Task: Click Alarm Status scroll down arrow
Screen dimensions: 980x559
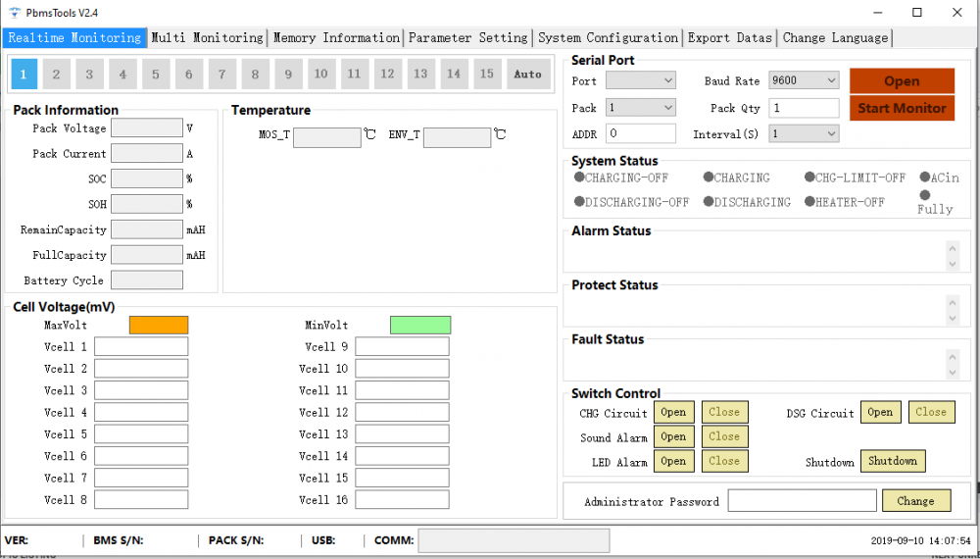Action: 952,264
